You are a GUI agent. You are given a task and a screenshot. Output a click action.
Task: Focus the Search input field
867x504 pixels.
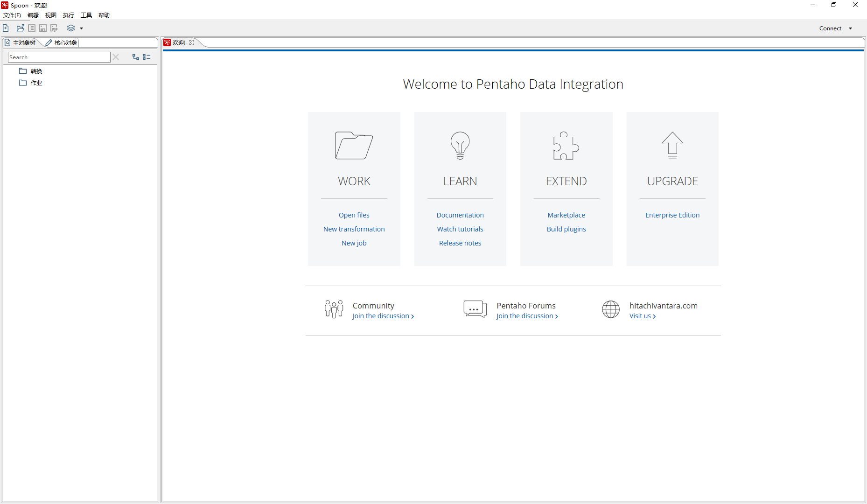tap(59, 57)
